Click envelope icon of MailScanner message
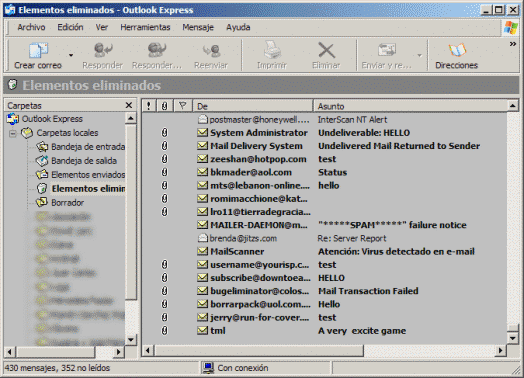This screenshot has height=378, width=524. [202, 251]
